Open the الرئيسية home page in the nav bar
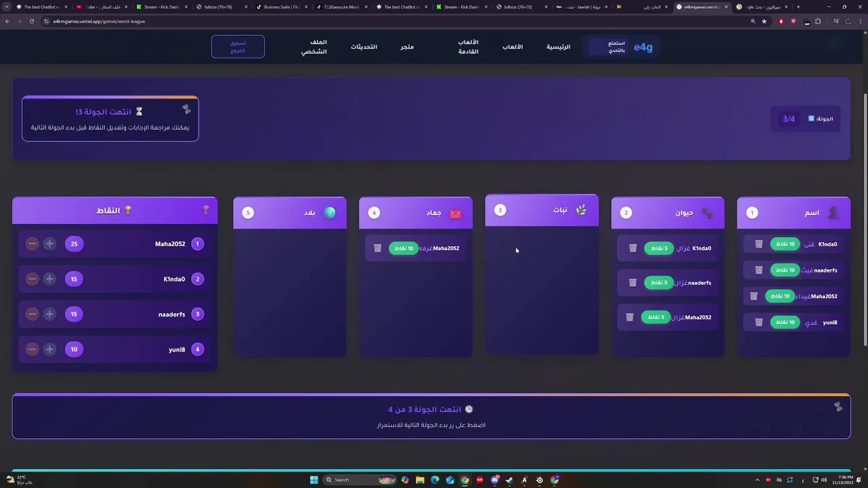Viewport: 868px width, 488px height. [558, 47]
